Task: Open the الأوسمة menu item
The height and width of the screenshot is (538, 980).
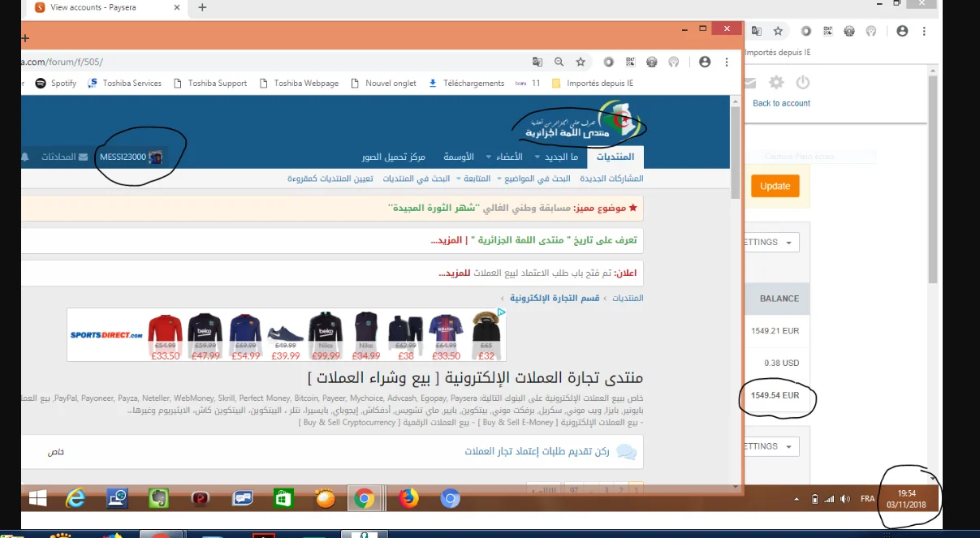Action: [458, 157]
